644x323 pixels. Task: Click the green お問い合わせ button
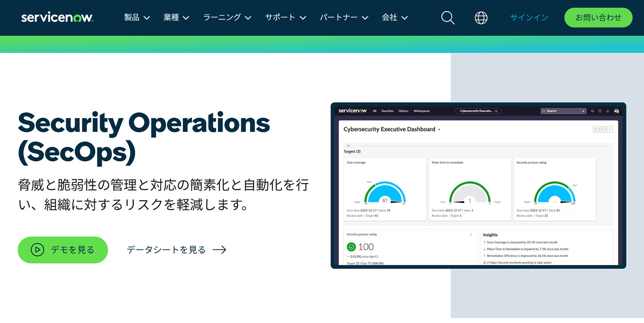pyautogui.click(x=598, y=17)
